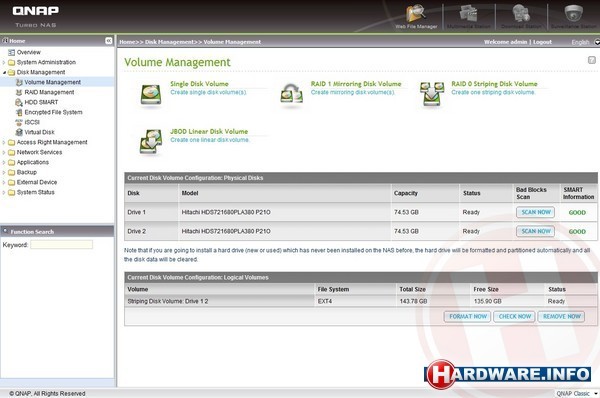Click Disk Management in the breadcrumb
Viewport: 600px width, 398px height.
click(x=169, y=42)
